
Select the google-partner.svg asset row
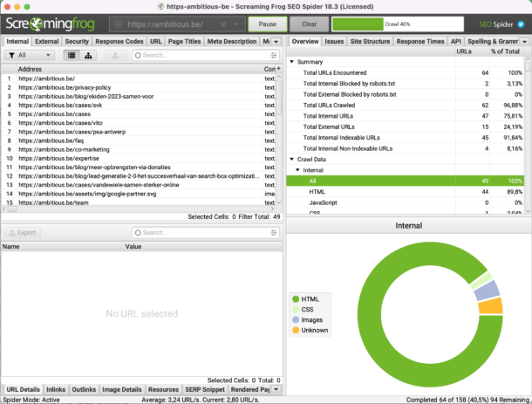click(140, 194)
